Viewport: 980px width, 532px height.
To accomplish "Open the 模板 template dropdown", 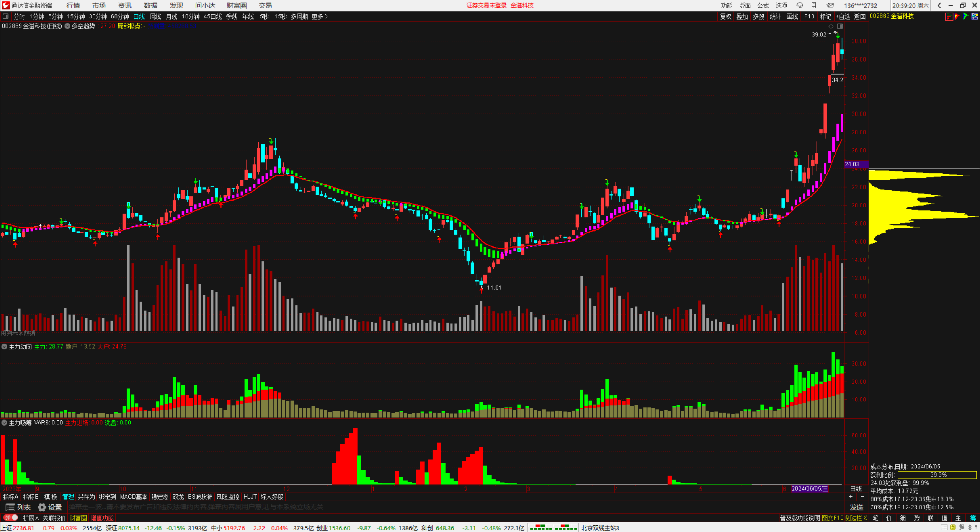I will pyautogui.click(x=51, y=497).
